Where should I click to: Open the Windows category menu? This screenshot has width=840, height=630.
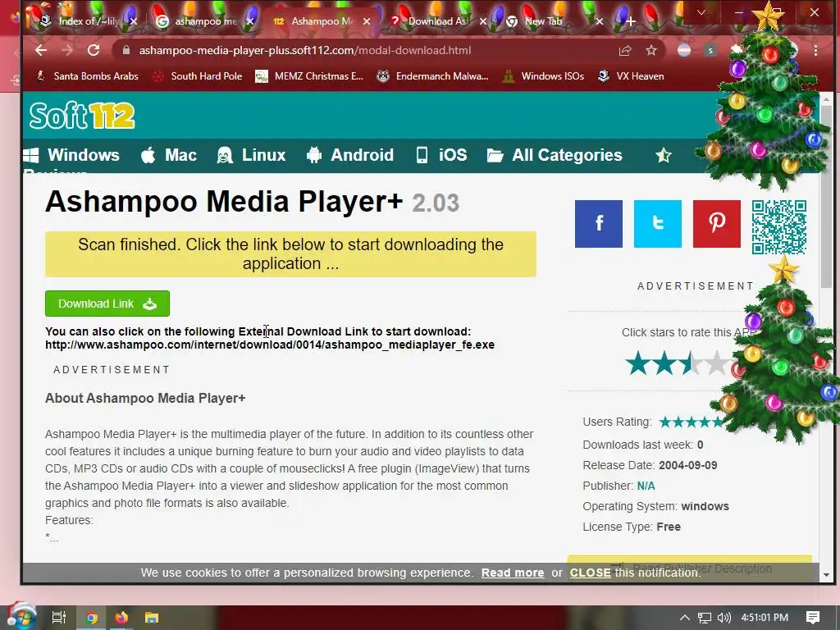(72, 155)
